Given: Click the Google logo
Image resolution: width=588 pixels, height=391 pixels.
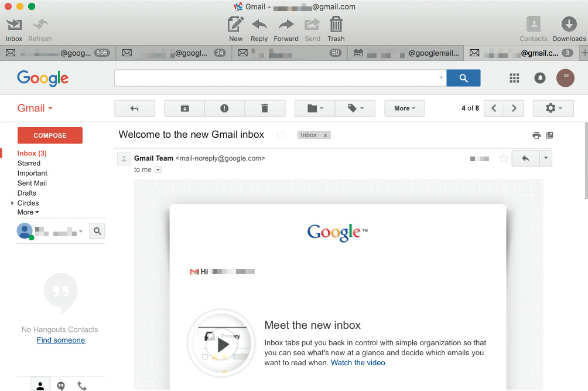Looking at the screenshot, I should pos(43,78).
